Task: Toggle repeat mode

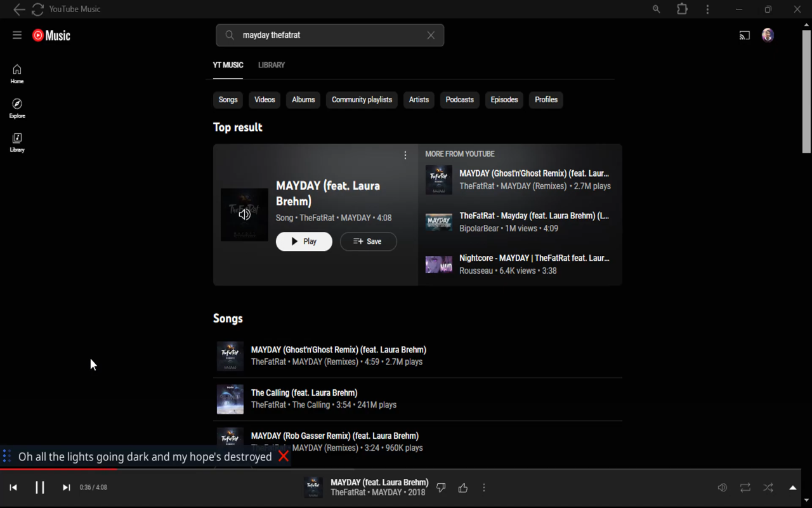Action: (x=745, y=488)
